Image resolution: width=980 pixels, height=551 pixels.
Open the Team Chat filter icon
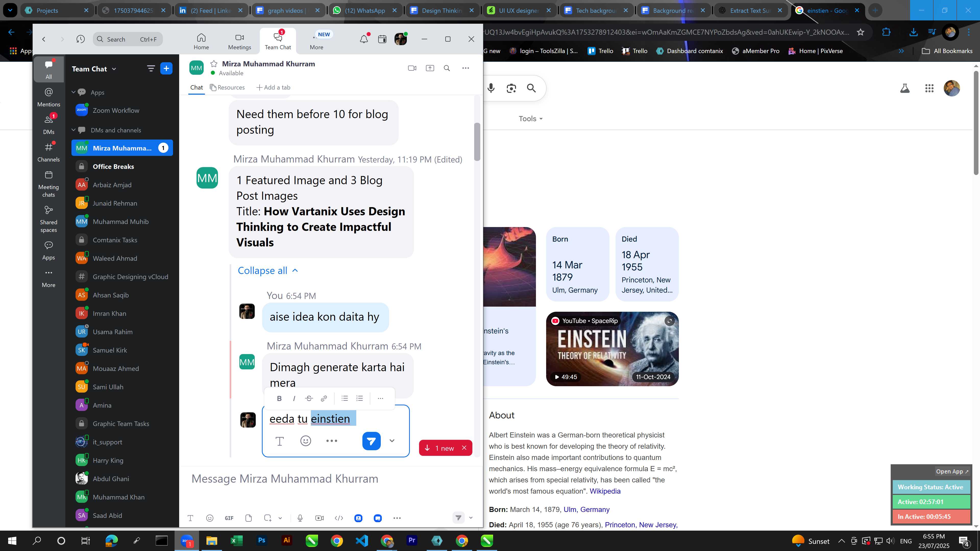point(151,68)
